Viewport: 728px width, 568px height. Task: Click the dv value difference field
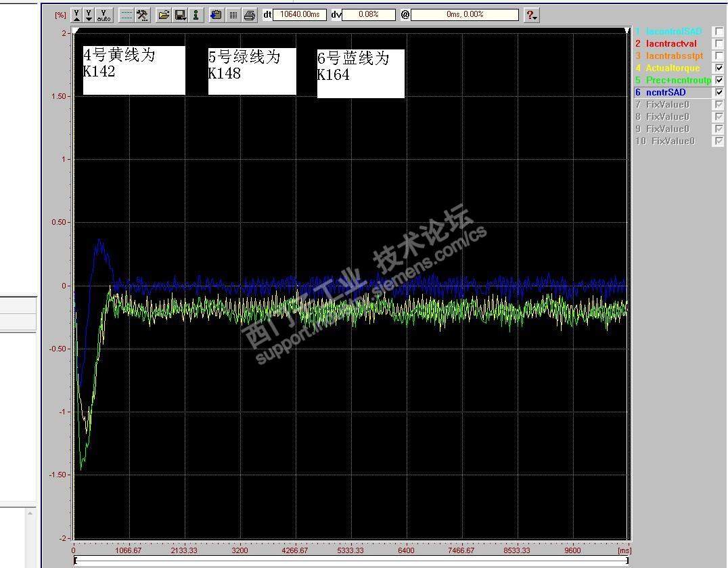(369, 14)
